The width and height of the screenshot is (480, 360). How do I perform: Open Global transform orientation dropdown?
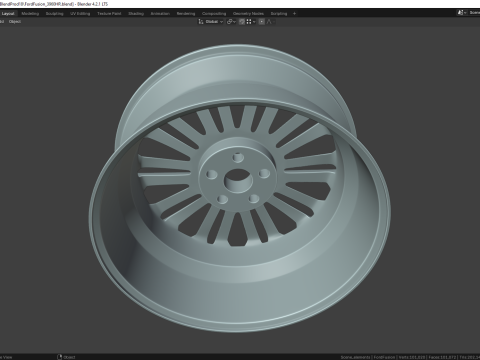point(211,22)
